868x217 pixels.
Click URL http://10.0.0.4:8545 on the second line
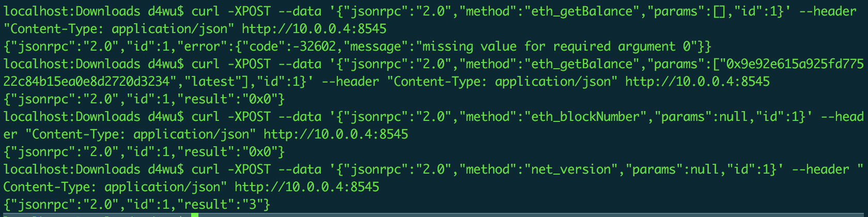pyautogui.click(x=314, y=29)
